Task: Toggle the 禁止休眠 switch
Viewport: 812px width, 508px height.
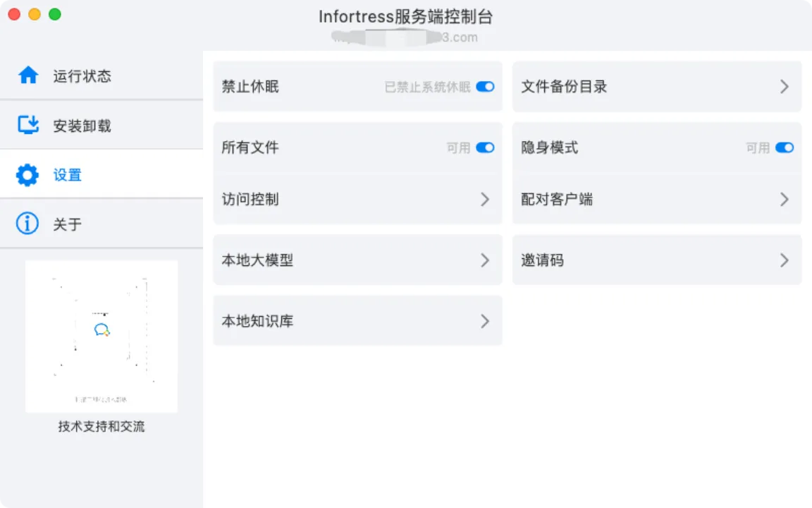Action: (x=485, y=87)
